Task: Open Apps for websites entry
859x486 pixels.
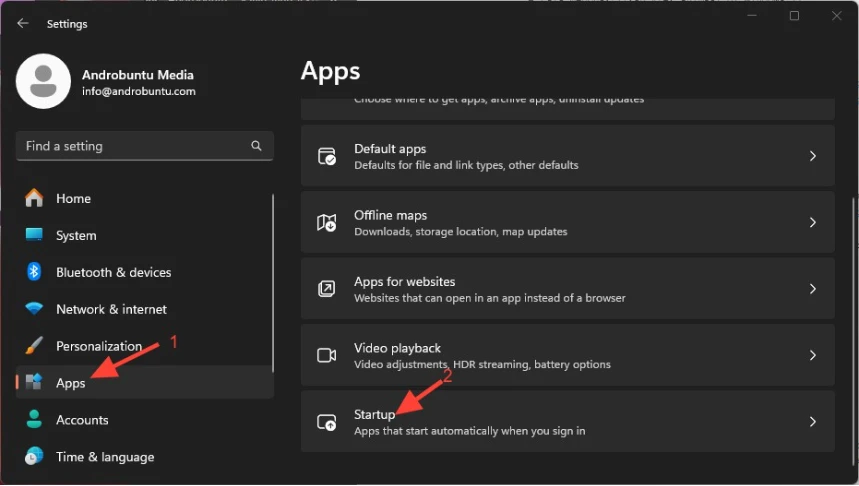Action: (568, 289)
